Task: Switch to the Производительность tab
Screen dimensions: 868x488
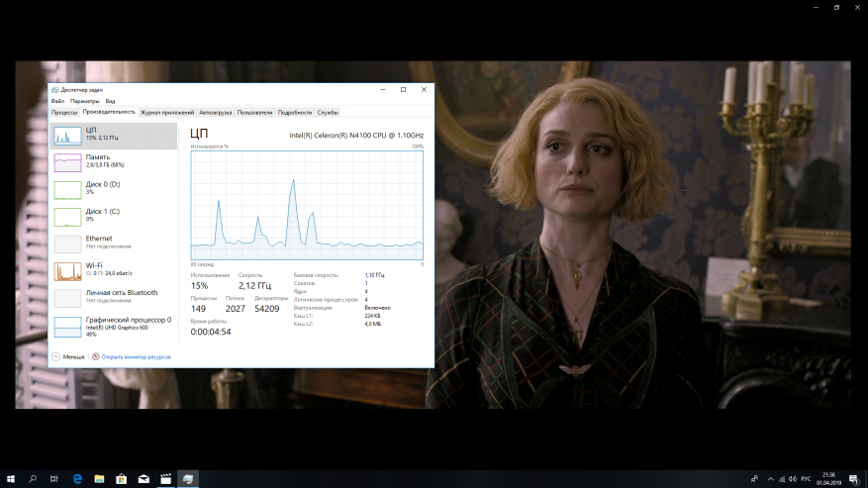Action: click(x=109, y=112)
